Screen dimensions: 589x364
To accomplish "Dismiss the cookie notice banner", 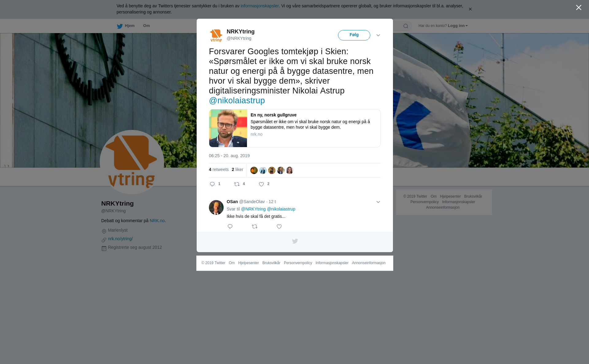I will click(470, 9).
